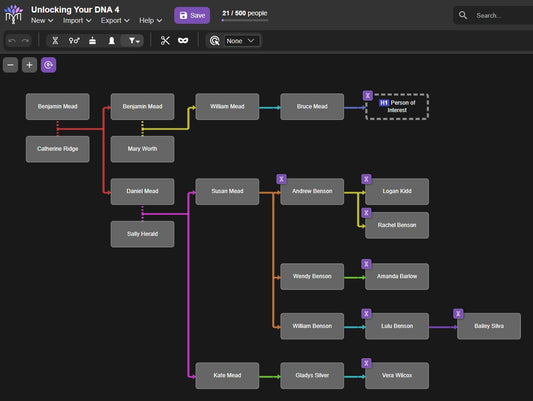The height and width of the screenshot is (401, 533).
Task: Select the Sally Herald node
Action: tap(142, 234)
